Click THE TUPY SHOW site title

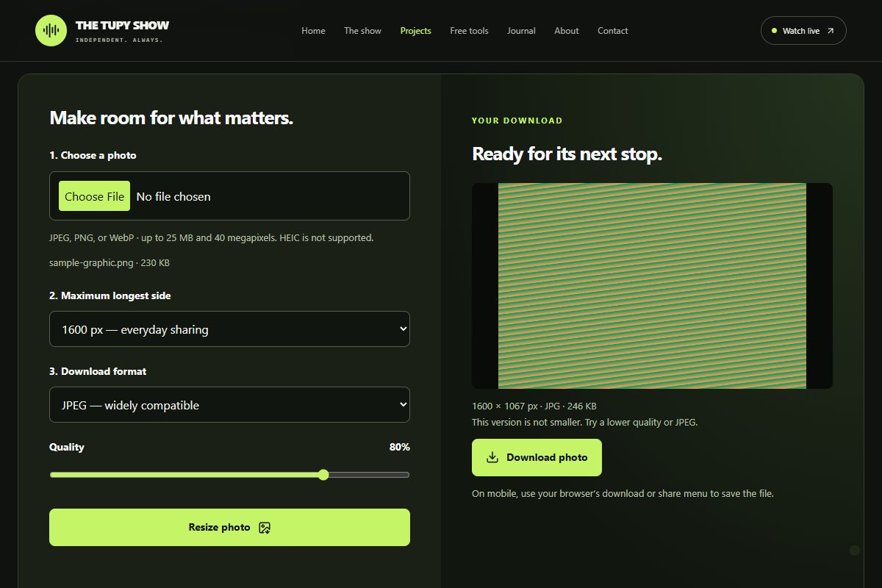click(x=122, y=25)
